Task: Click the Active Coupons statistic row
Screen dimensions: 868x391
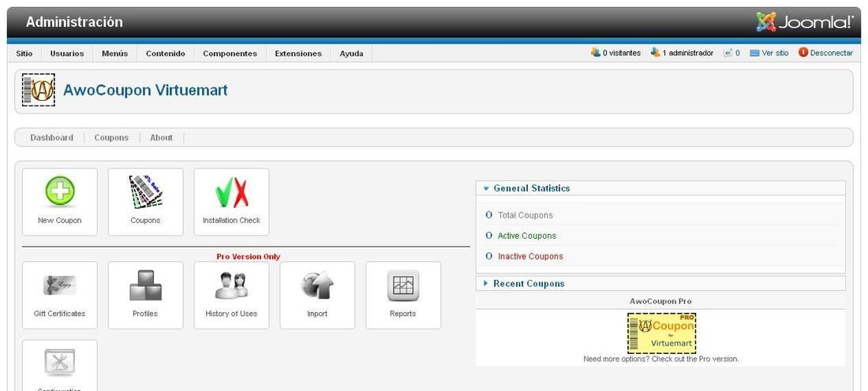Action: (660, 236)
